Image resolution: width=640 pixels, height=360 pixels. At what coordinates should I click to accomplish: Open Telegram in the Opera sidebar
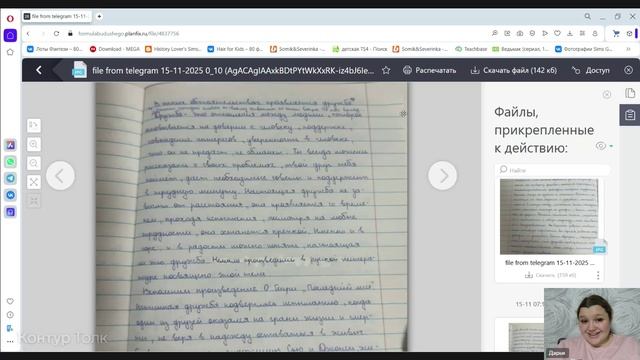click(11, 178)
